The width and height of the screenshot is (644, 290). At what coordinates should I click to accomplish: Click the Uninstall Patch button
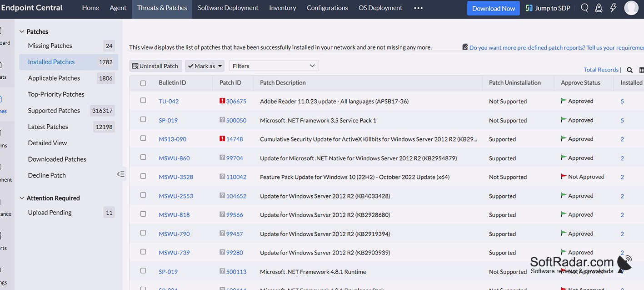pos(155,66)
